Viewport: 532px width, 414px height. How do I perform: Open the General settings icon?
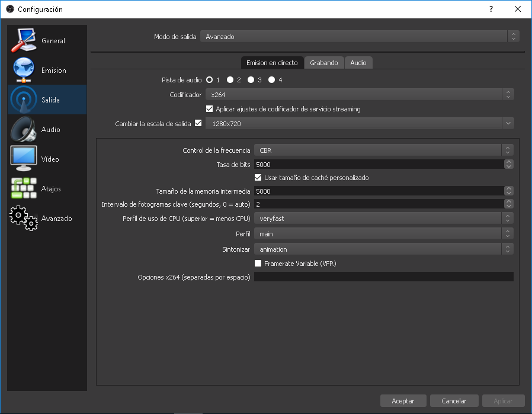point(24,40)
